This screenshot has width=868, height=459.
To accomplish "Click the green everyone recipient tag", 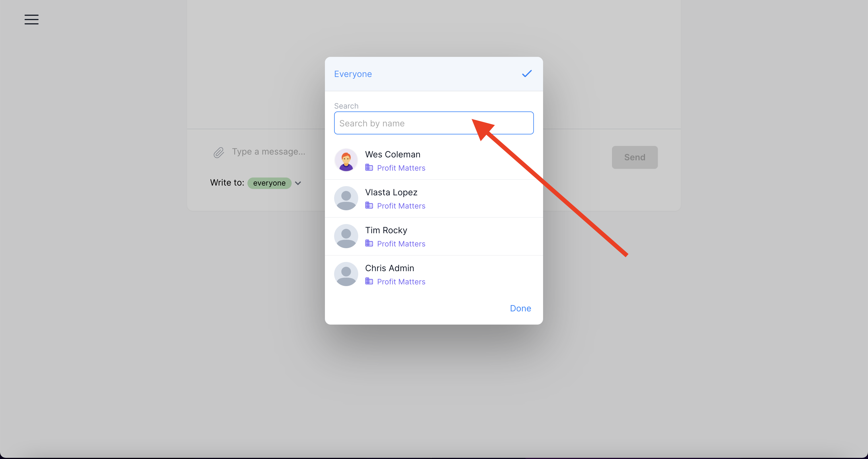I will click(269, 183).
